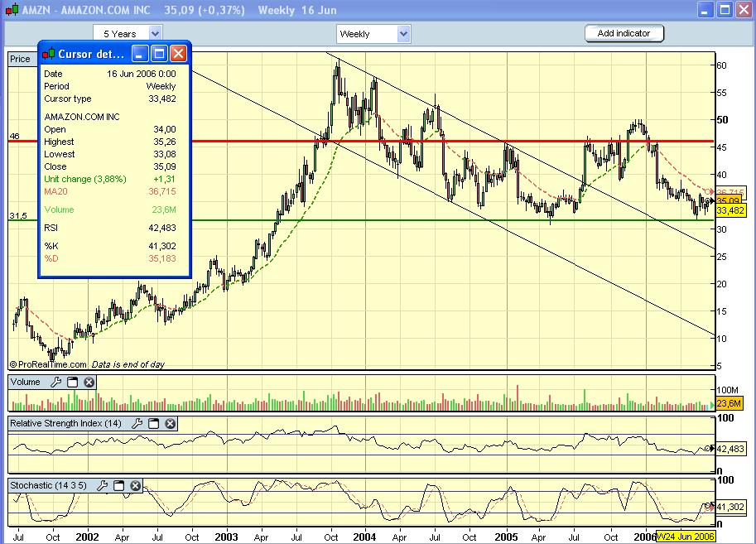Click the Unit change (3,88%) row

click(110, 179)
